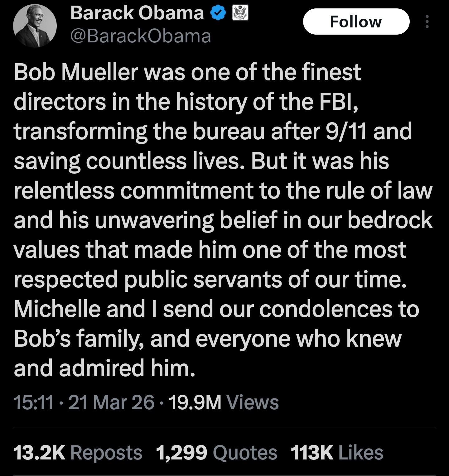Click the Follow button

pyautogui.click(x=356, y=22)
